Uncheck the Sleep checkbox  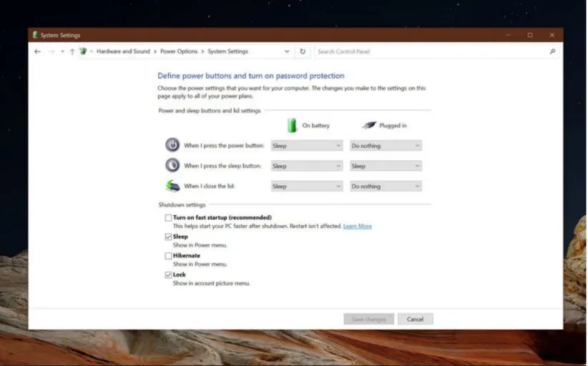coord(169,237)
